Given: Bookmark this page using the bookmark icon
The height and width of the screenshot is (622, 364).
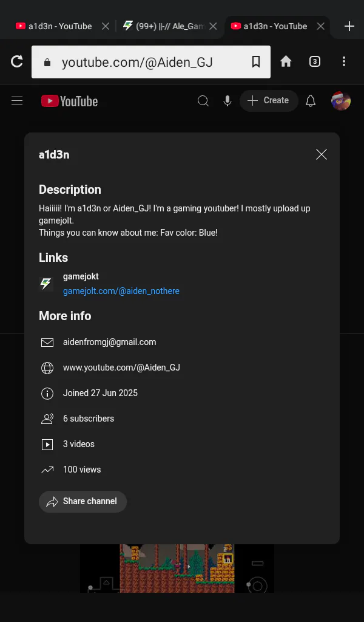Looking at the screenshot, I should pyautogui.click(x=256, y=61).
